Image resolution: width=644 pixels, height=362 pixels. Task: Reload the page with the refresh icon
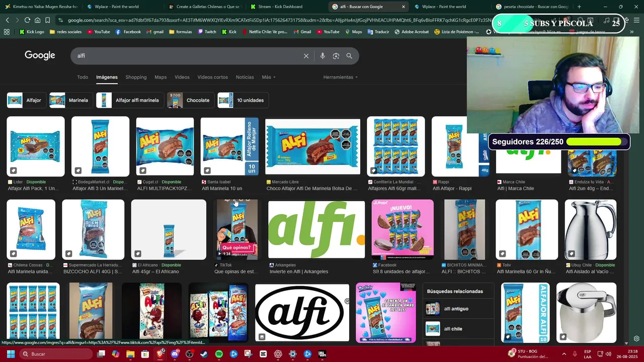click(x=27, y=20)
